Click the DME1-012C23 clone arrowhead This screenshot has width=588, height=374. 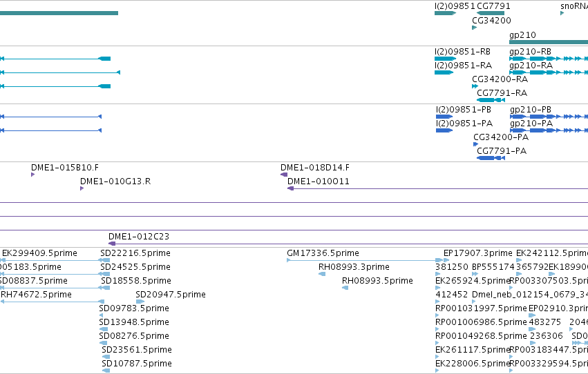tap(112, 244)
